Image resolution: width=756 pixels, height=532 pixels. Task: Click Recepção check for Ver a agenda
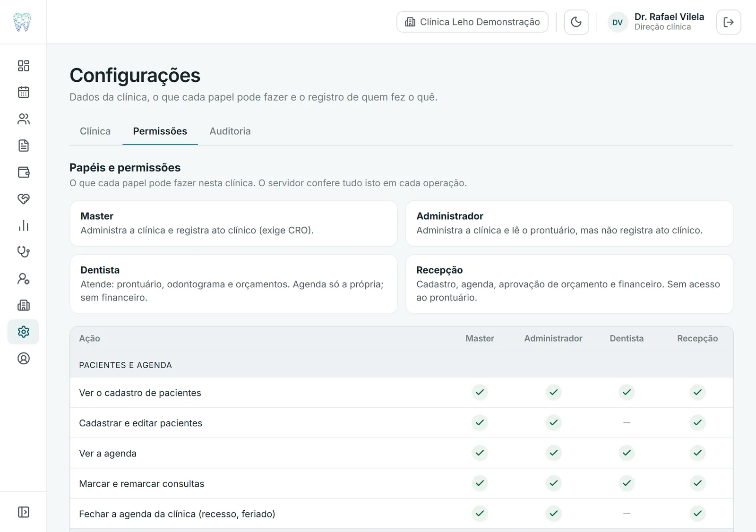[697, 453]
